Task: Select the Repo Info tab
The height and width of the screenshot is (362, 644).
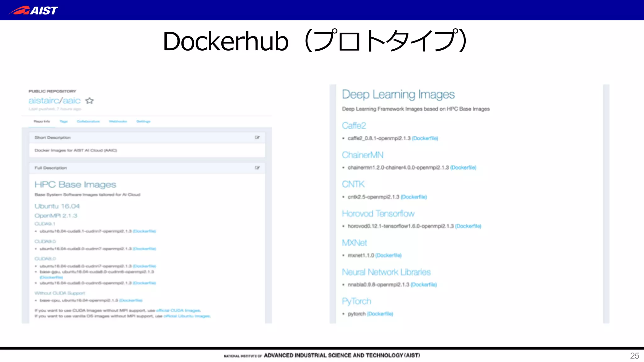Action: click(42, 121)
